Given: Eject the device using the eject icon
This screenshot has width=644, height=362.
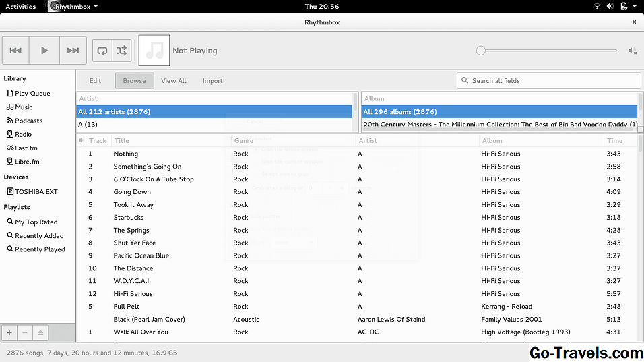Looking at the screenshot, I should point(40,332).
